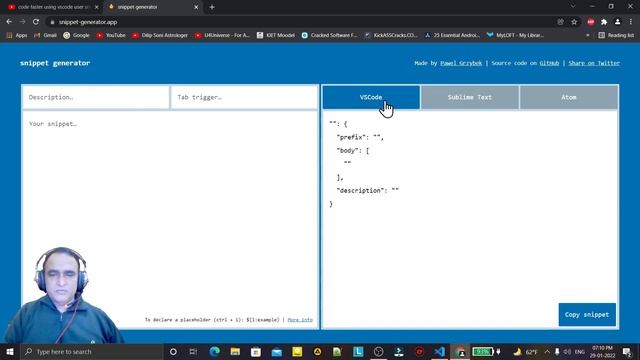Open Microsoft Store from taskbar

256,351
